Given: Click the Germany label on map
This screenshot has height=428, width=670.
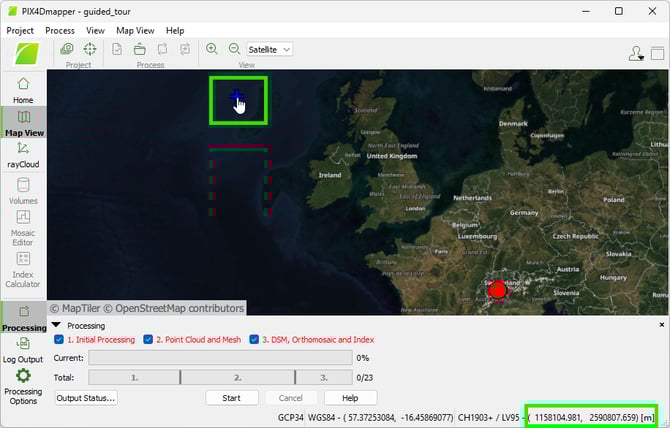Looking at the screenshot, I should (524, 213).
